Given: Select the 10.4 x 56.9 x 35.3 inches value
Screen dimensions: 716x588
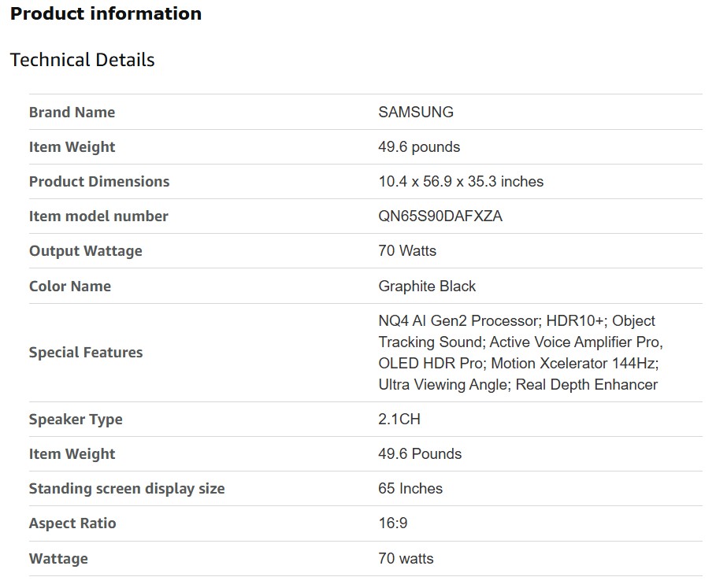Looking at the screenshot, I should [x=461, y=182].
